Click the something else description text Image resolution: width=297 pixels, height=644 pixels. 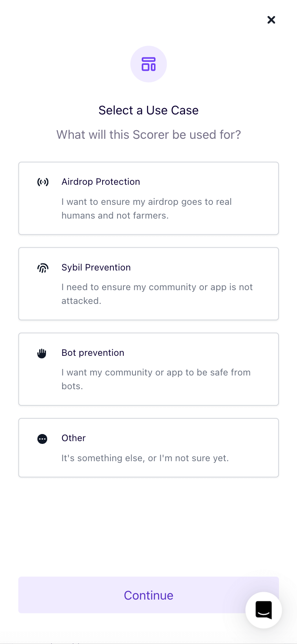tap(145, 458)
